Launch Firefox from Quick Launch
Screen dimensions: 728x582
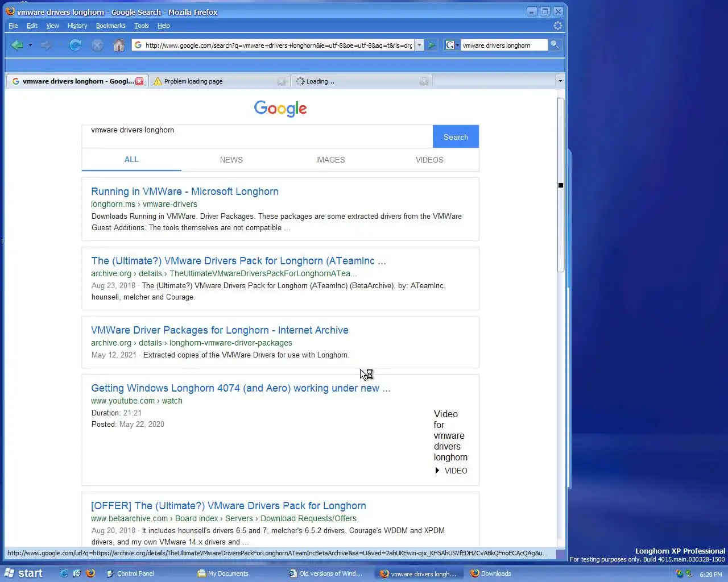click(x=90, y=573)
